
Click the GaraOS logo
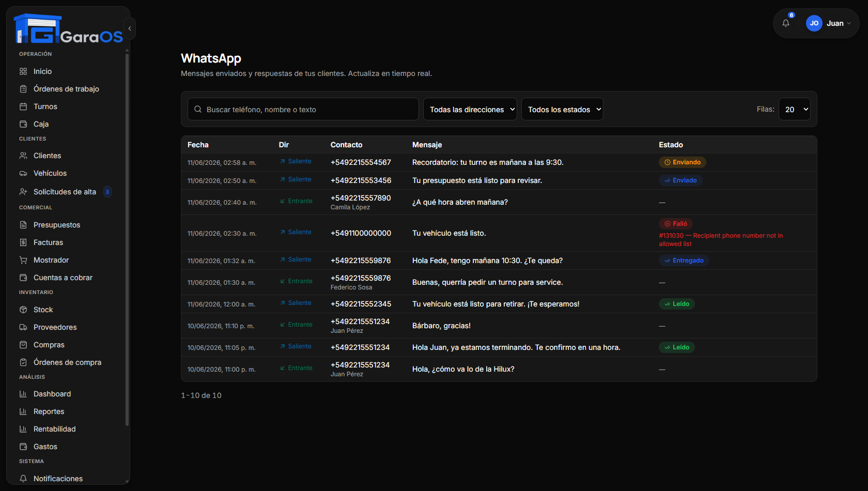tap(68, 28)
